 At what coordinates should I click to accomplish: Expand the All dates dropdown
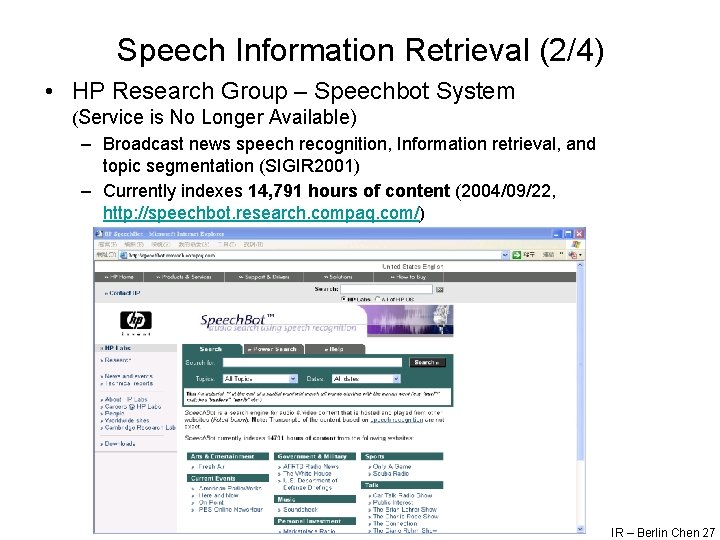coord(396,379)
